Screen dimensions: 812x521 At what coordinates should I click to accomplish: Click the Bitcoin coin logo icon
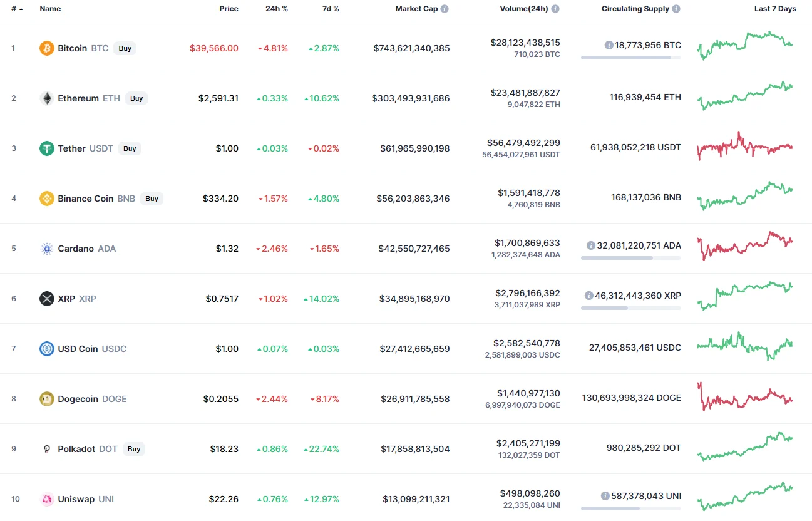coord(47,48)
